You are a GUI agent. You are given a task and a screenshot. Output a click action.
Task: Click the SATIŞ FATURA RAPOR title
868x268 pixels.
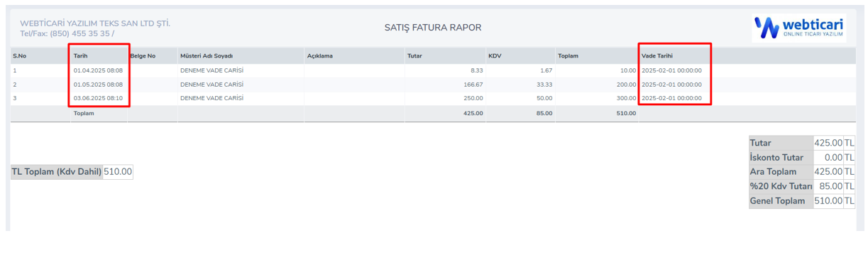(433, 28)
